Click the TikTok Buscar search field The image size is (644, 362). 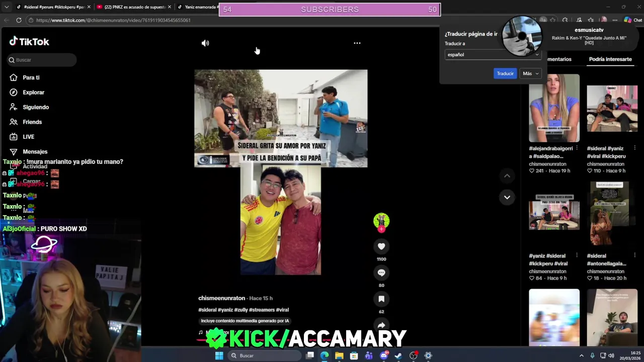42,60
